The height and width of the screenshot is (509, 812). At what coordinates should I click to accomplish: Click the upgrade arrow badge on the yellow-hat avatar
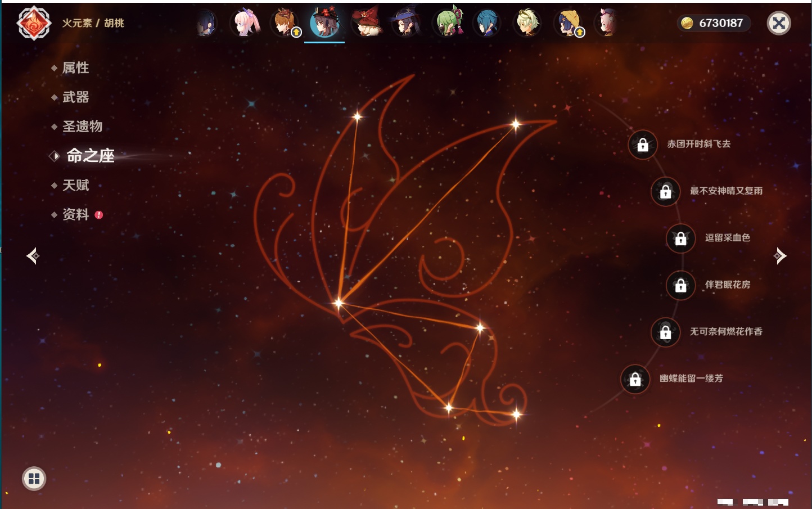(x=580, y=33)
